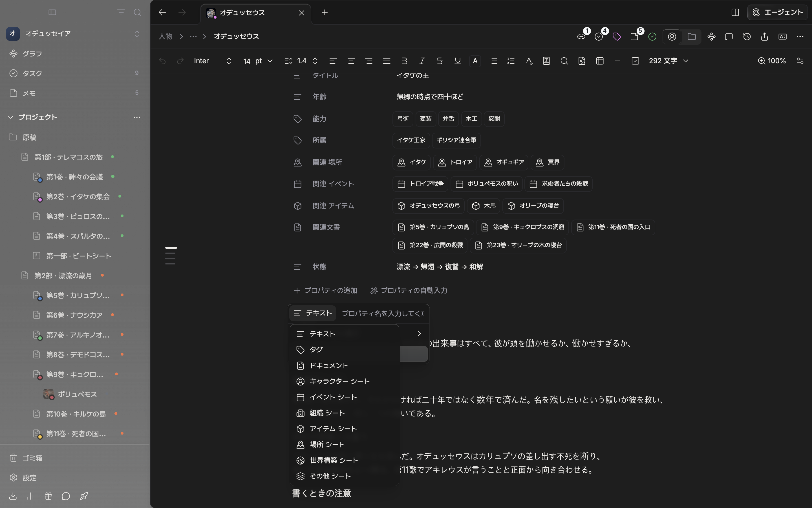Open version history clock icon

[x=747, y=37]
